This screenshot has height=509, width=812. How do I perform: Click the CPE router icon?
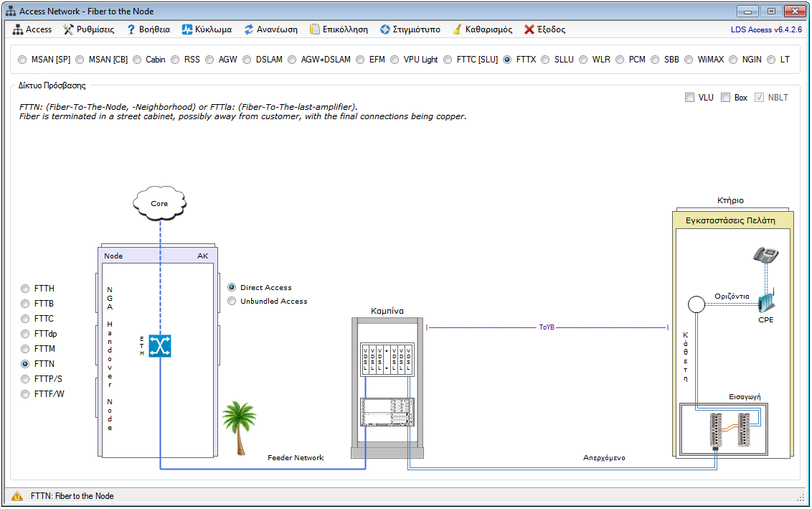(x=766, y=300)
